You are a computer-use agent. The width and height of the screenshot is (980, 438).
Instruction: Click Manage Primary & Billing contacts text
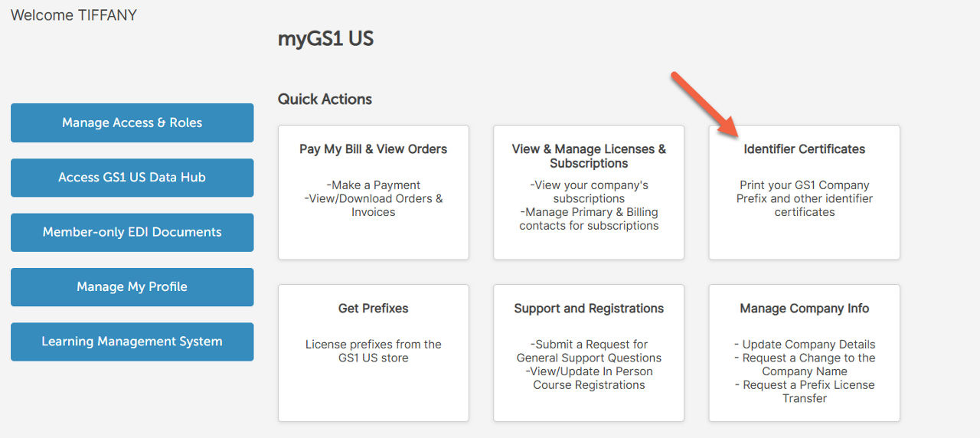click(x=589, y=219)
